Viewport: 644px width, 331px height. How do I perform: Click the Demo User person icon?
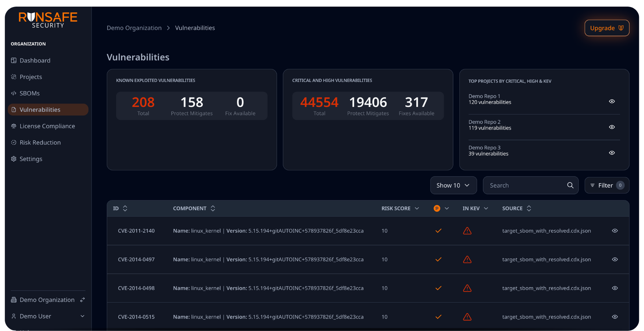pyautogui.click(x=14, y=316)
